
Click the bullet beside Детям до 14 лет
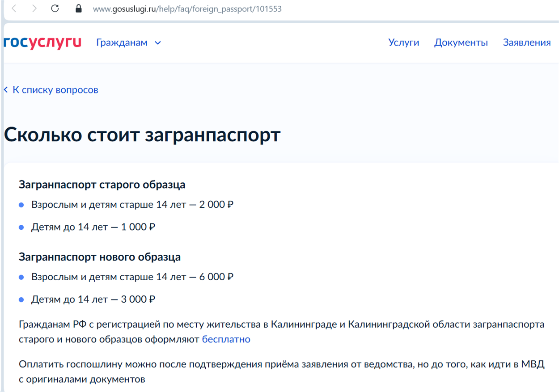[x=21, y=227]
